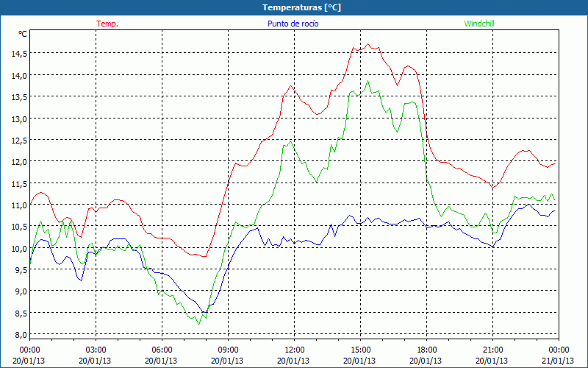
Task: Click the 'Temperaturas [°C]' chart title
Action: (x=301, y=7)
